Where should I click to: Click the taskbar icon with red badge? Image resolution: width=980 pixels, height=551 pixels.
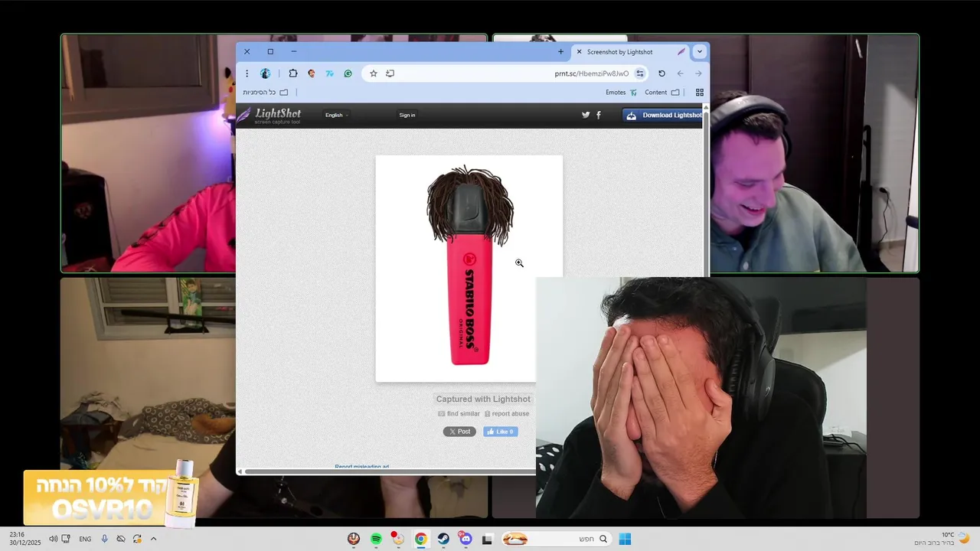pos(397,539)
